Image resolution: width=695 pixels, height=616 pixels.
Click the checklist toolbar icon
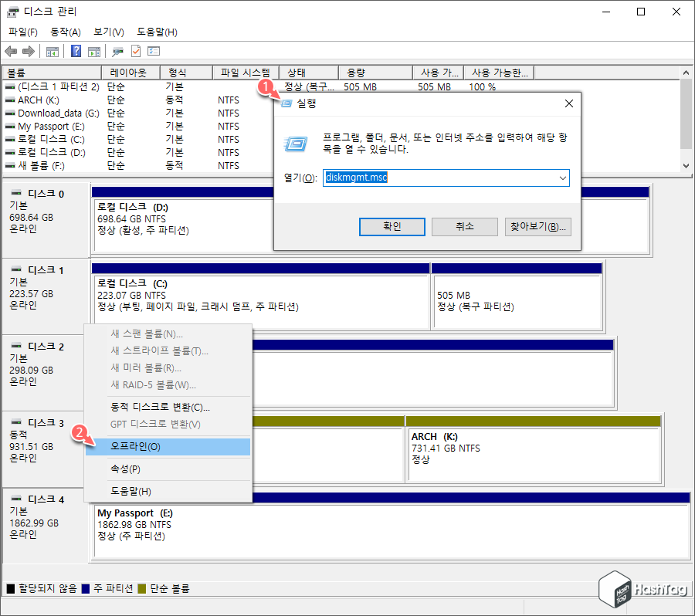tap(155, 51)
